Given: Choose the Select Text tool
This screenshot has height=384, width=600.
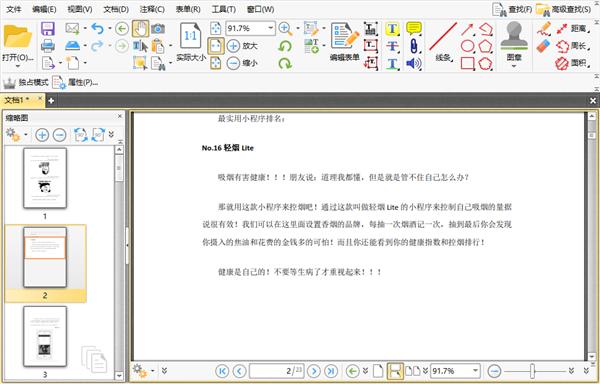Looking at the screenshot, I should pyautogui.click(x=140, y=46).
